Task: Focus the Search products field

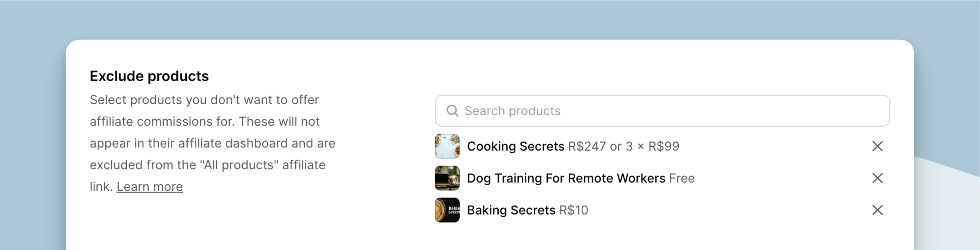Action: coord(665,111)
